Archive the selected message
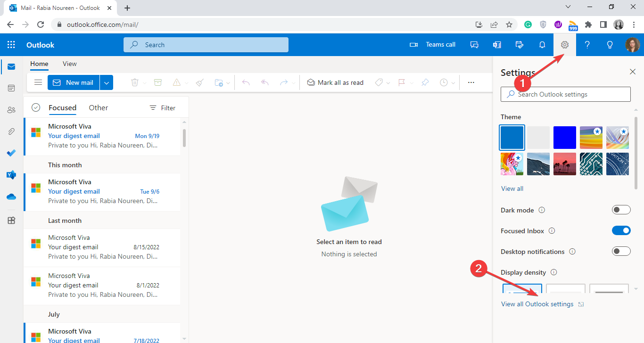This screenshot has width=644, height=343. 157,82
